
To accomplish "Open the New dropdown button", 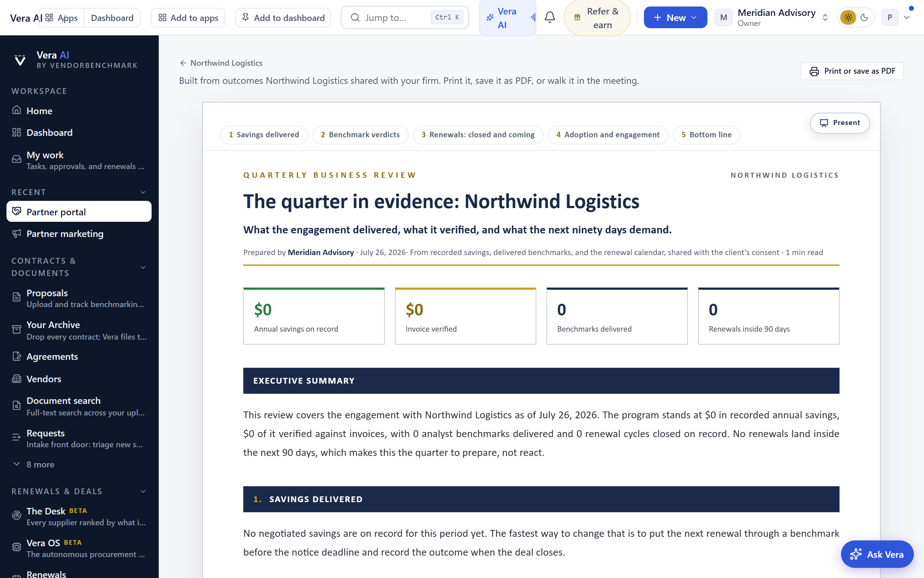I will click(x=675, y=18).
